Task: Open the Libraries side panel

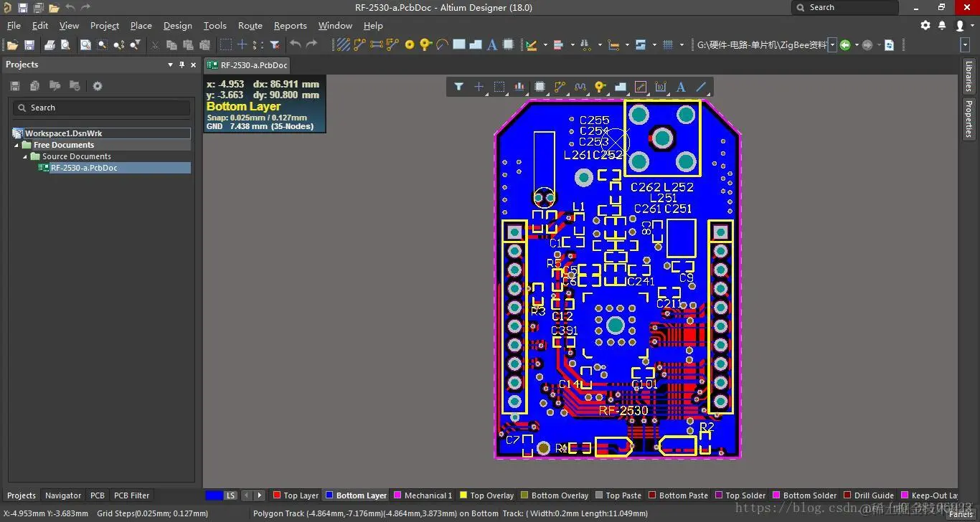Action: 969,76
